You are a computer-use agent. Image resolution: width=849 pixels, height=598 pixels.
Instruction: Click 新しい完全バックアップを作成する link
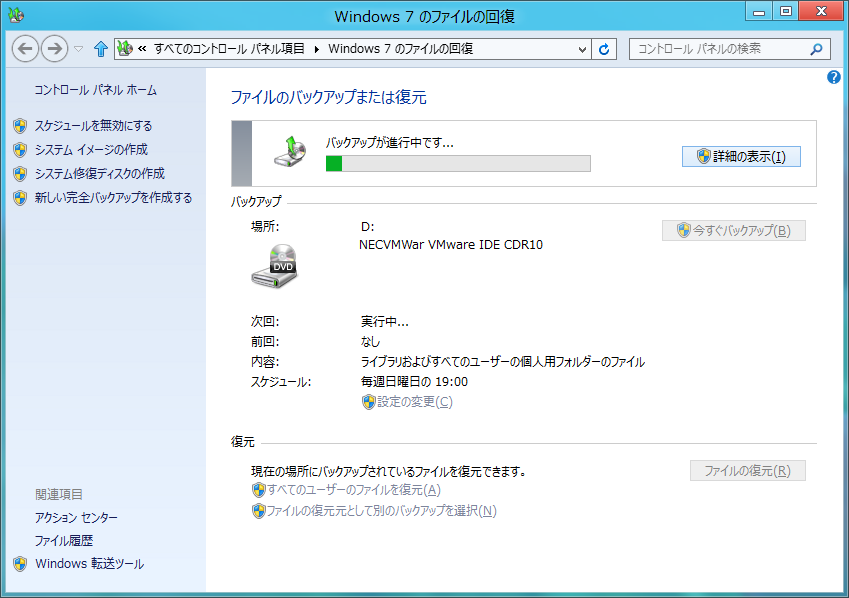[x=113, y=198]
